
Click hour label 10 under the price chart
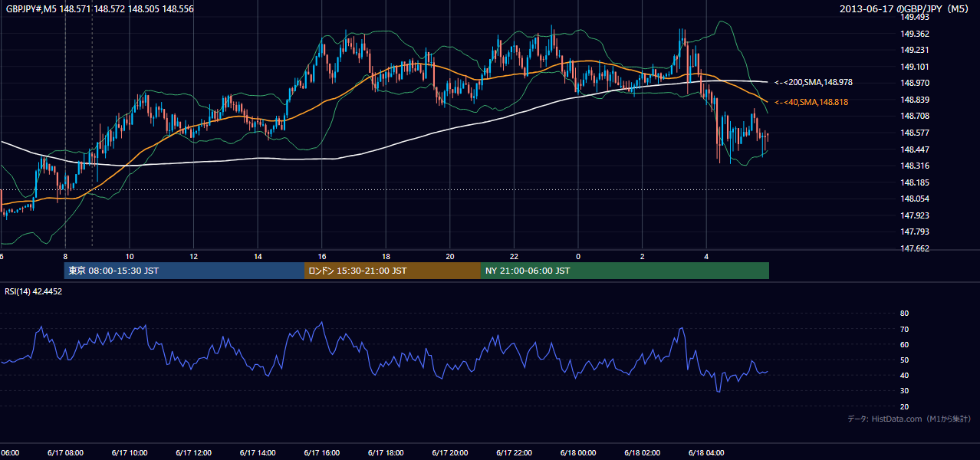tap(130, 256)
